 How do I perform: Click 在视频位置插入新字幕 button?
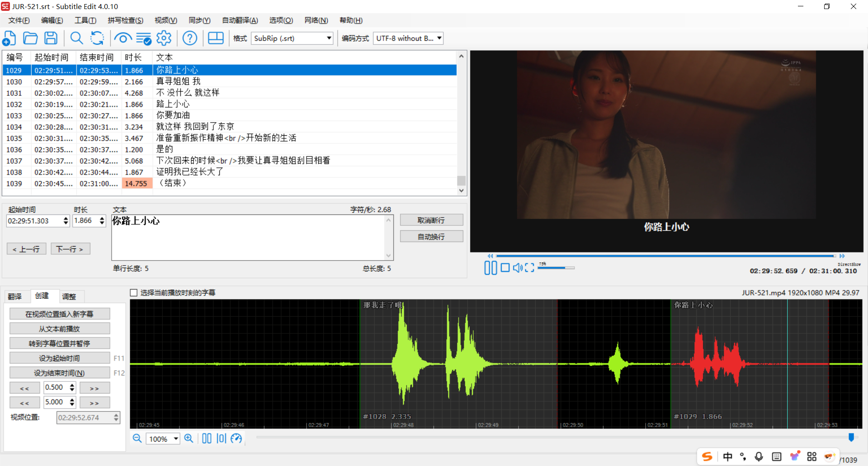coord(60,314)
